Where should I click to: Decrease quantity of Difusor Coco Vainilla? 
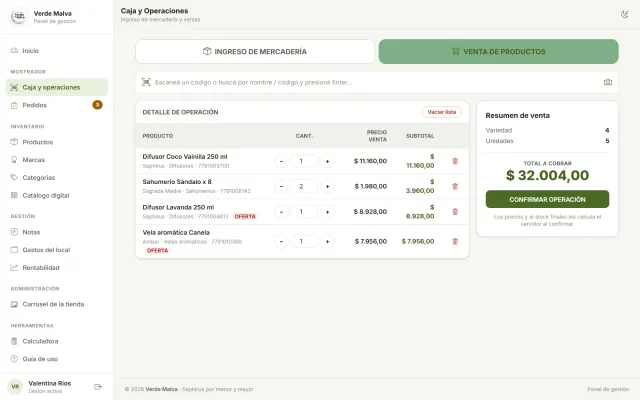point(281,161)
